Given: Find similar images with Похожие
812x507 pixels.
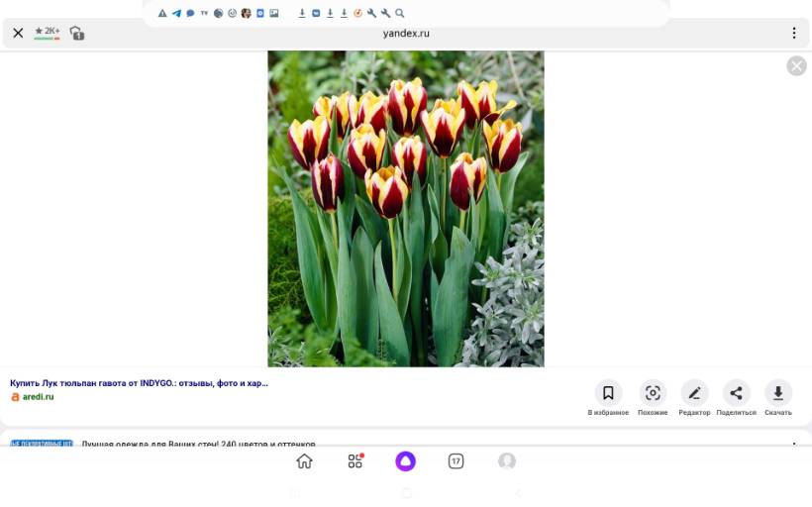Looking at the screenshot, I should click(653, 393).
